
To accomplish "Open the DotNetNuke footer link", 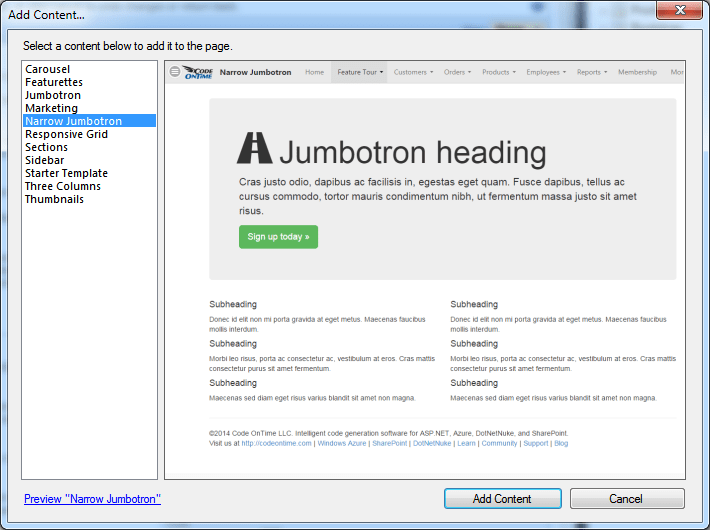I will tap(432, 443).
